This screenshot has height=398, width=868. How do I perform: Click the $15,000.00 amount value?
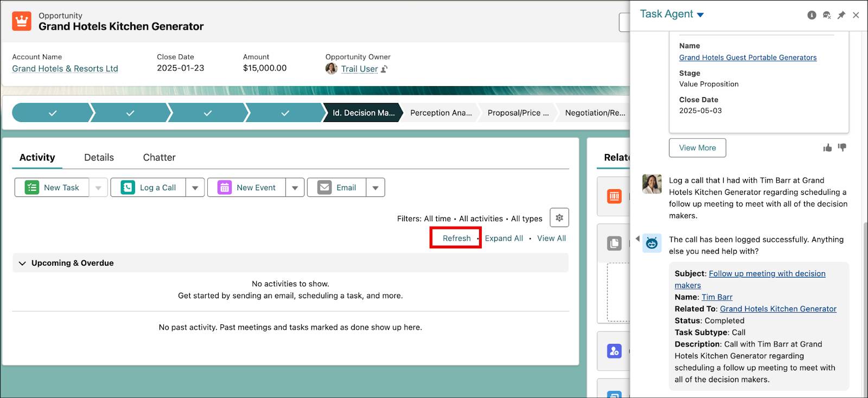point(265,68)
